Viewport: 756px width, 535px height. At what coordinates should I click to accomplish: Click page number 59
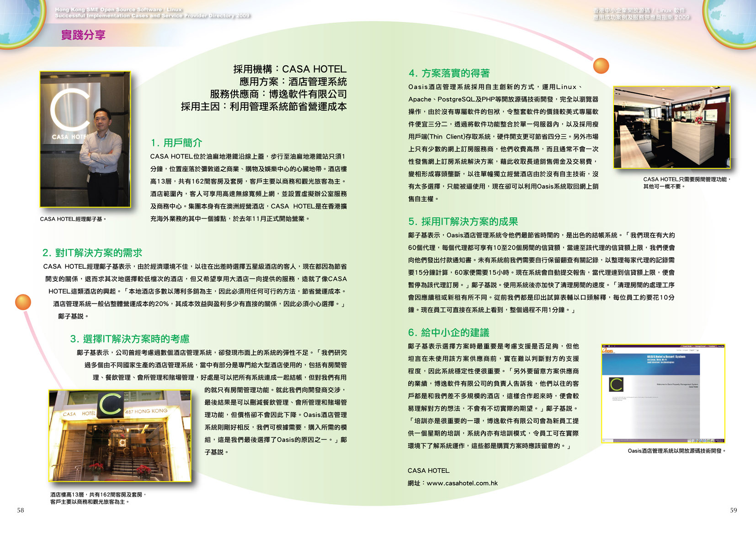(734, 510)
